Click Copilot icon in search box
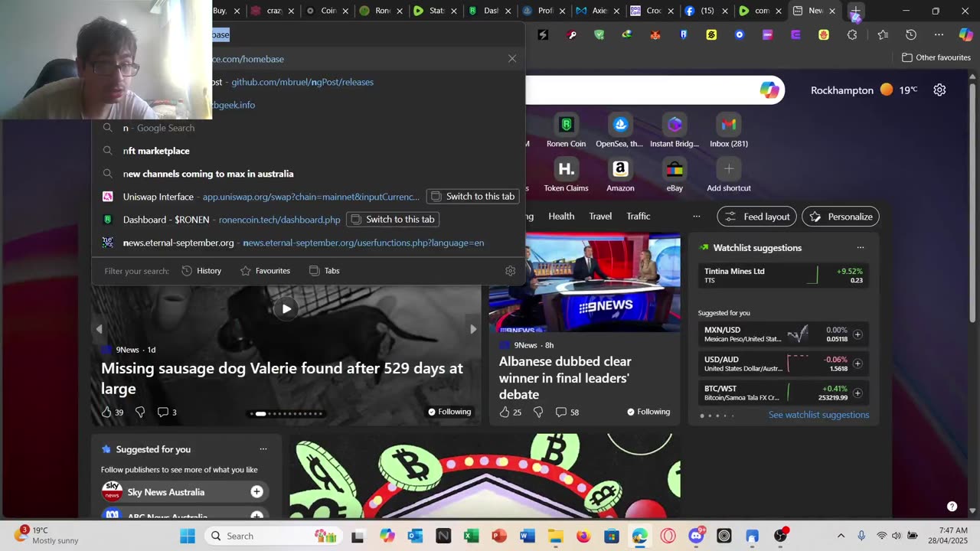This screenshot has width=980, height=551. click(769, 90)
